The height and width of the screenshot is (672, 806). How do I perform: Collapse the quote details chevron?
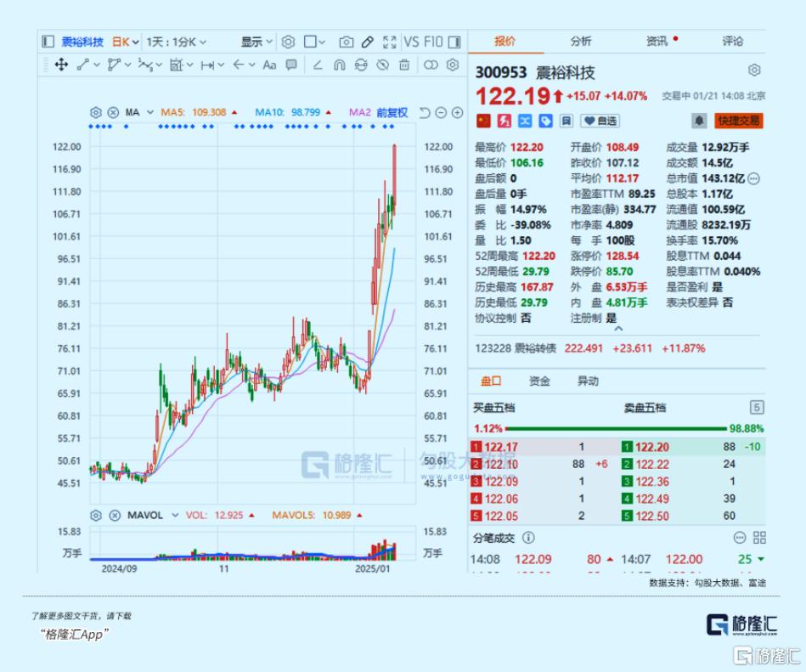pos(618,328)
